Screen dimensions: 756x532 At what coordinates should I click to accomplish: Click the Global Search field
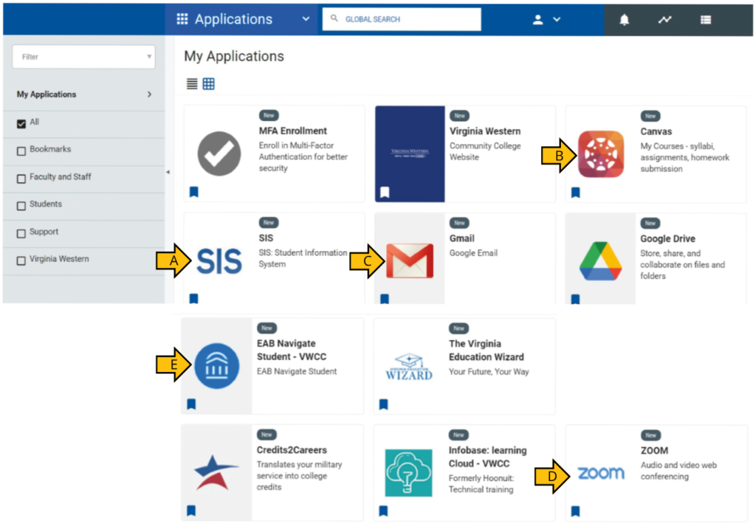coord(402,19)
